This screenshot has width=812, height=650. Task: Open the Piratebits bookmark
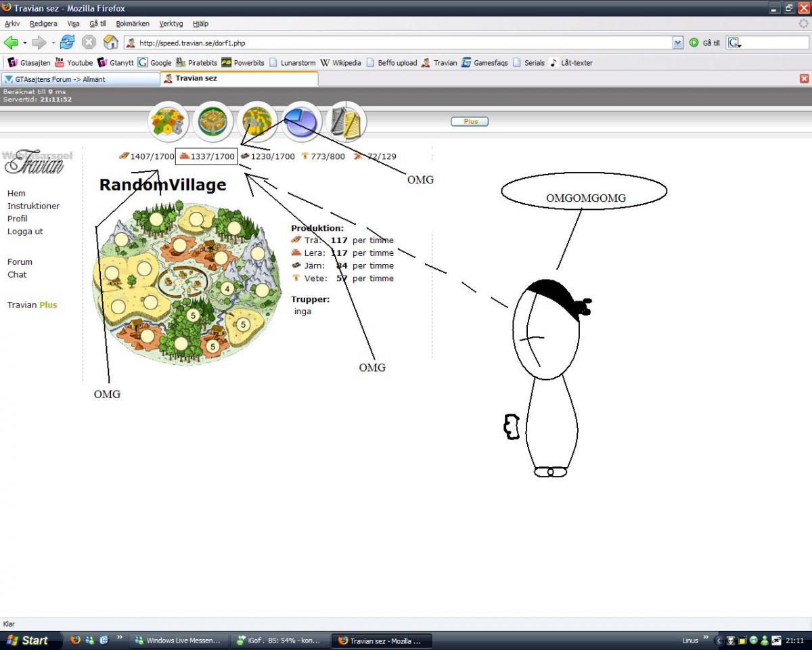(x=197, y=63)
